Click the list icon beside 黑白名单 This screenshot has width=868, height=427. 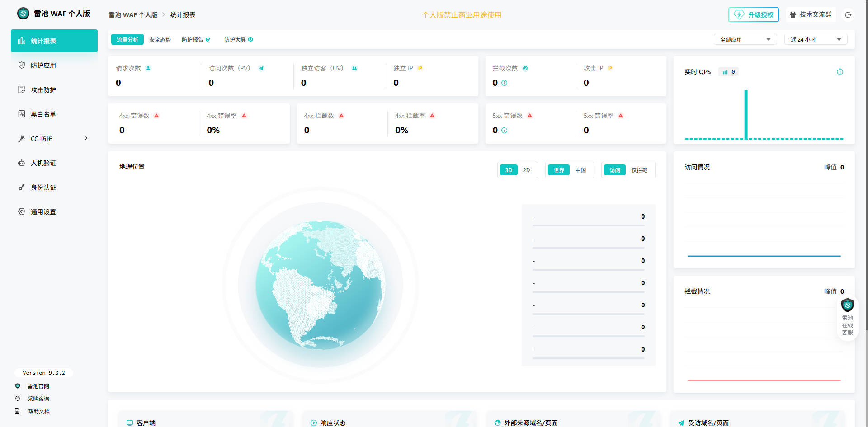(x=22, y=114)
